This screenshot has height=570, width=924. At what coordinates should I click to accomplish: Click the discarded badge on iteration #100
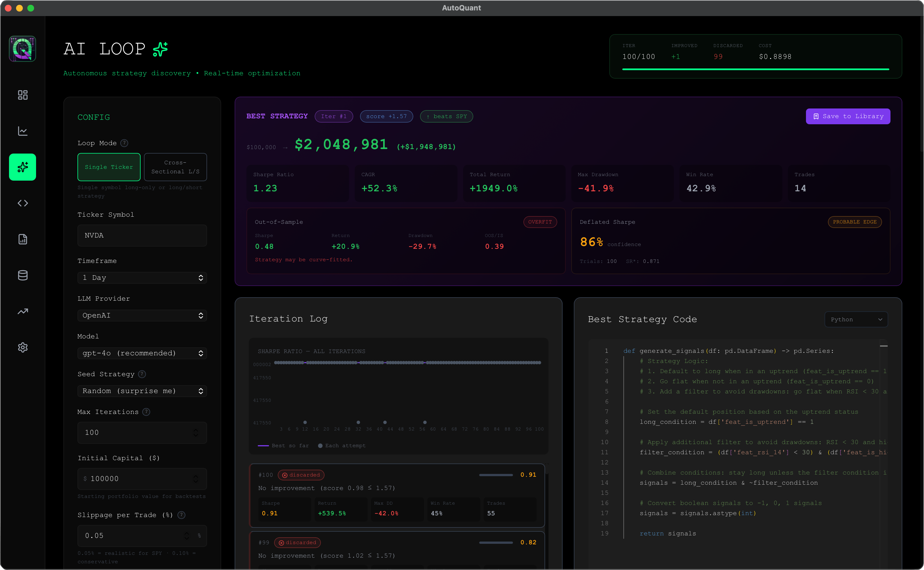pyautogui.click(x=301, y=475)
